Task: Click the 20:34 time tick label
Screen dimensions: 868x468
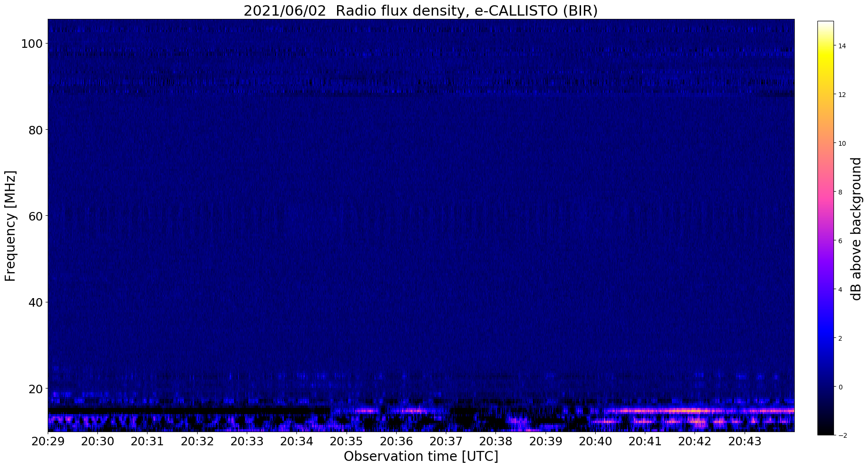Action: (296, 442)
